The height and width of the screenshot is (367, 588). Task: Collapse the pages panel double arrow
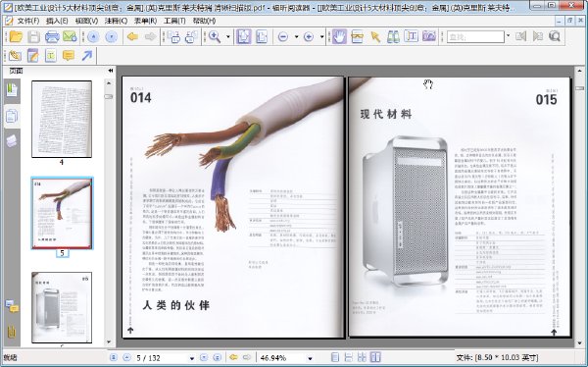pyautogui.click(x=110, y=71)
